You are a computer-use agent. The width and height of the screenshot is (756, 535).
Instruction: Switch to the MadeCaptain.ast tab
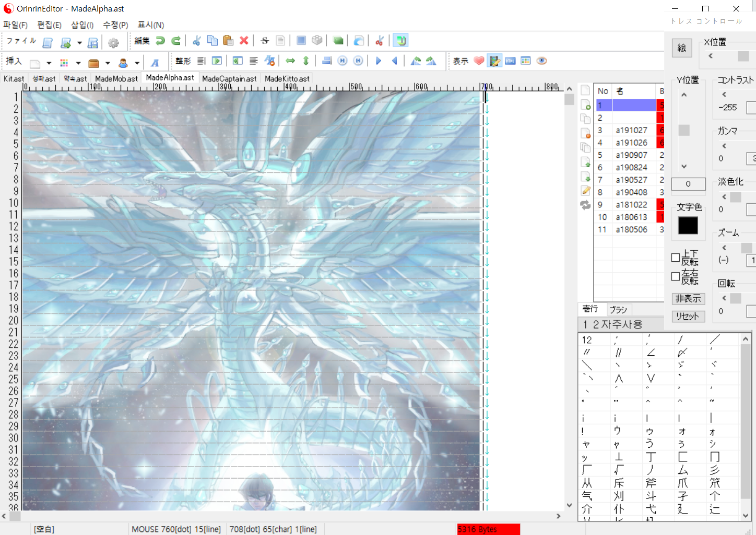[229, 79]
